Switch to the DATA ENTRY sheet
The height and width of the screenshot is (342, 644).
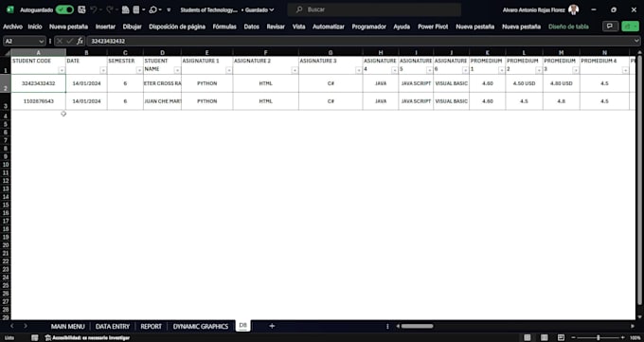tap(113, 327)
